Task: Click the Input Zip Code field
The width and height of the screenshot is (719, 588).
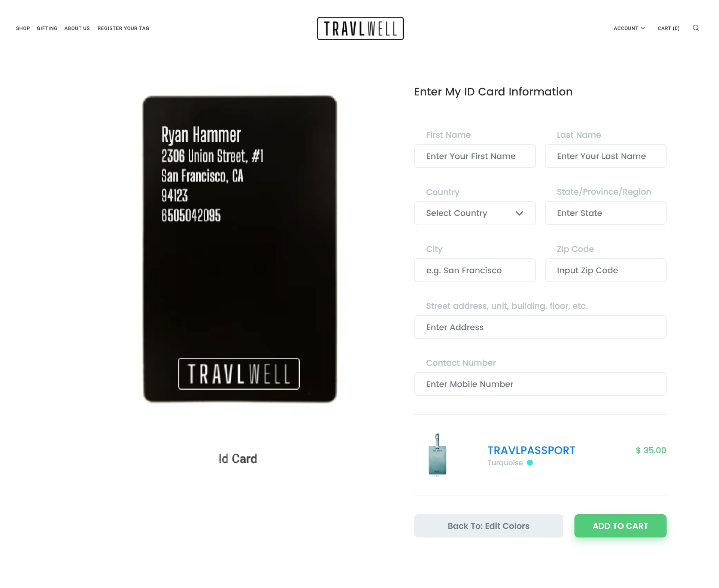Action: [x=605, y=270]
